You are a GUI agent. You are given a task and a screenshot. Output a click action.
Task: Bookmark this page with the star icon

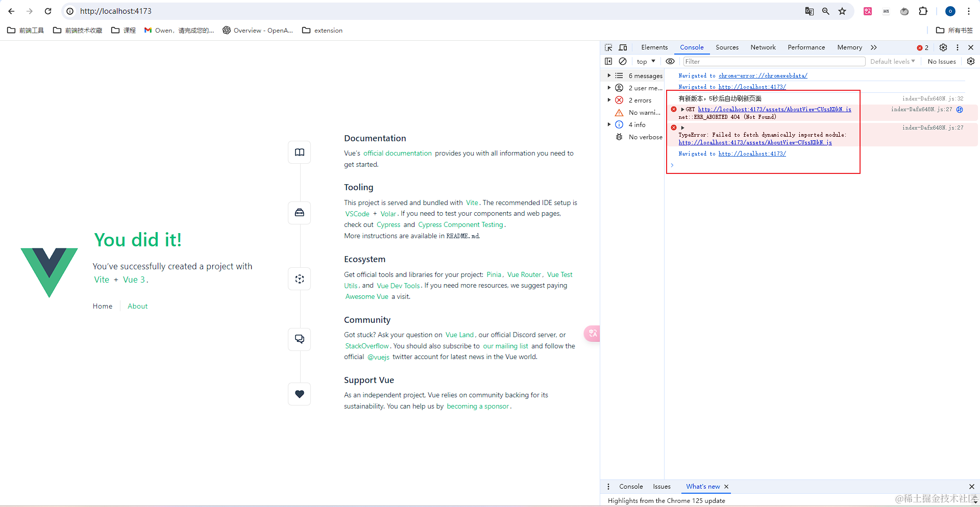click(842, 11)
